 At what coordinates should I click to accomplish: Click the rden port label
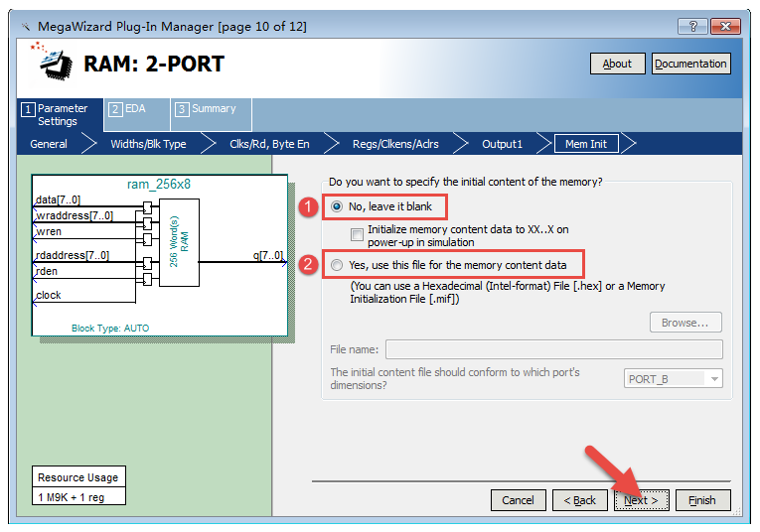pyautogui.click(x=47, y=271)
